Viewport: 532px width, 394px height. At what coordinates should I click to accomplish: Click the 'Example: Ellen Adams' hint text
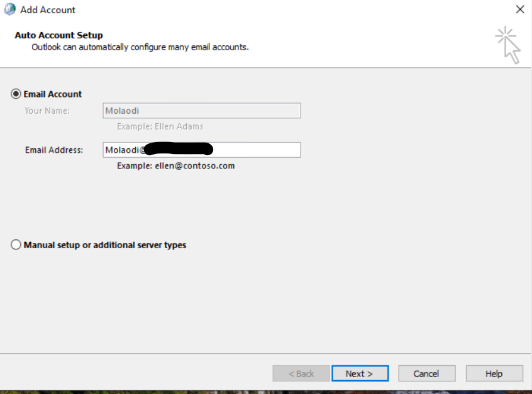160,126
